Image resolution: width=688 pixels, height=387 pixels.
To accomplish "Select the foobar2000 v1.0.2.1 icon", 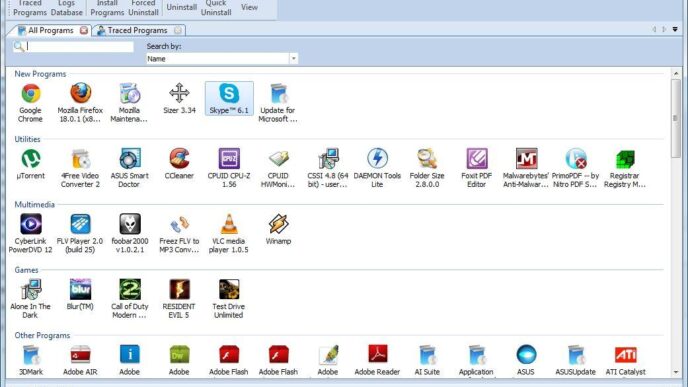I will tap(129, 224).
